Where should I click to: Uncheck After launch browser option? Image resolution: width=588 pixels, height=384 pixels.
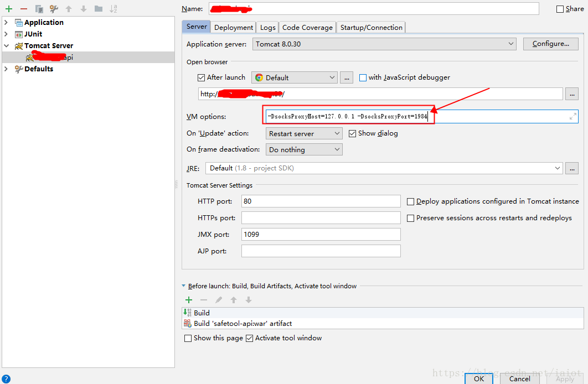point(202,77)
